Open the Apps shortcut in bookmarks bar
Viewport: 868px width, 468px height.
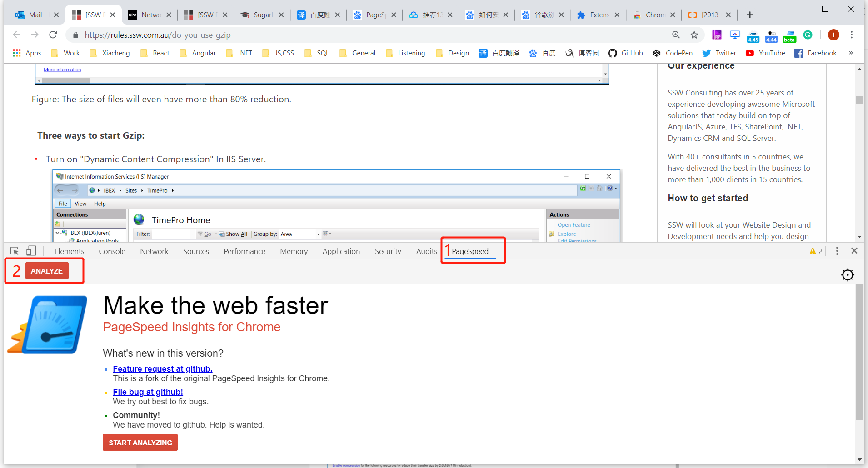(27, 53)
